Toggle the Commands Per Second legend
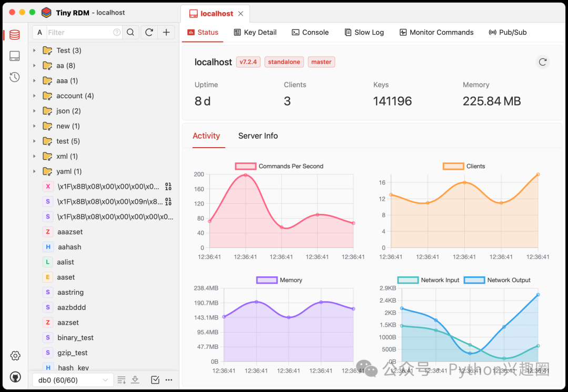Screen dimensions: 568x392 (279, 166)
